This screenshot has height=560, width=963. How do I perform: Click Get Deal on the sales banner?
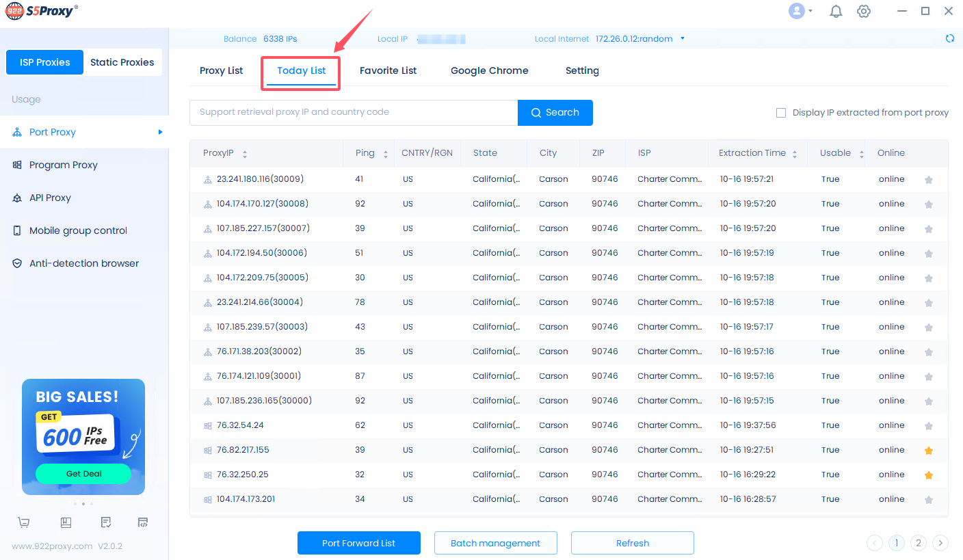click(x=83, y=473)
